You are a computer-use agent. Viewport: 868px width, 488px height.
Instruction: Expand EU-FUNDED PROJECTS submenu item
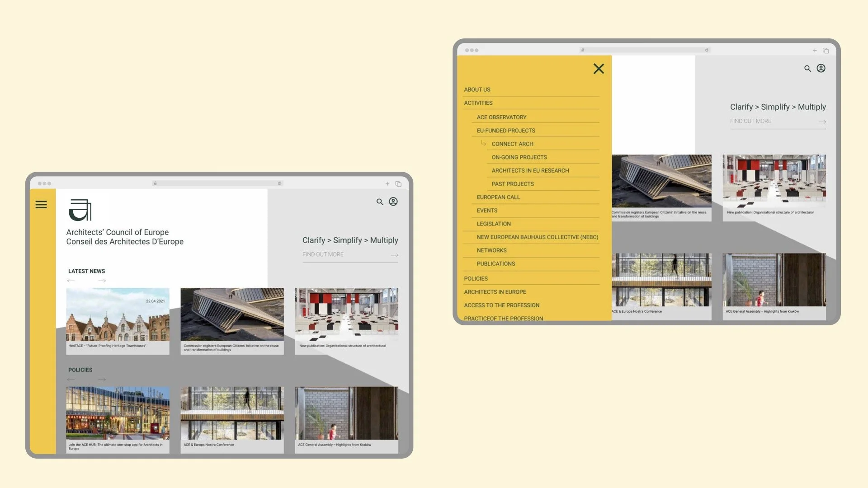[x=506, y=131]
